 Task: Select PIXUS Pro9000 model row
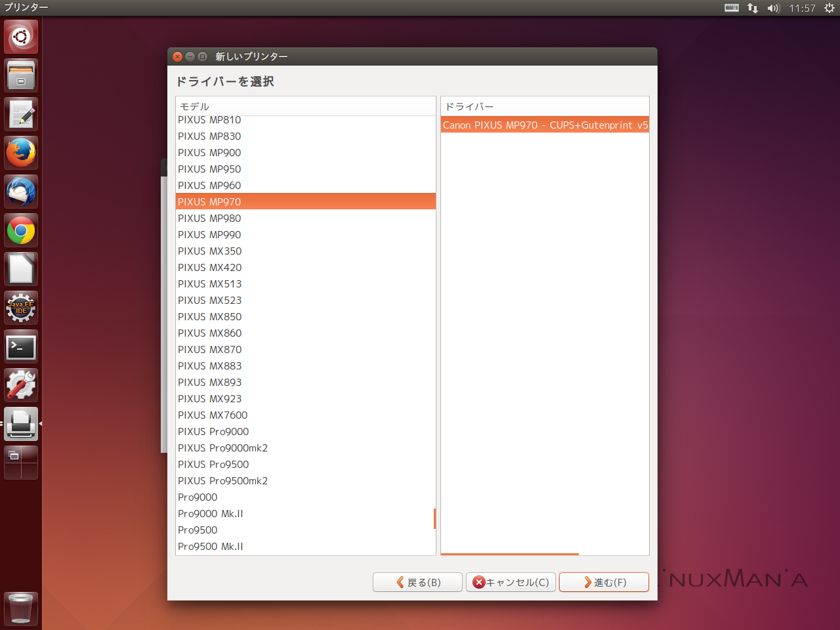pyautogui.click(x=306, y=431)
